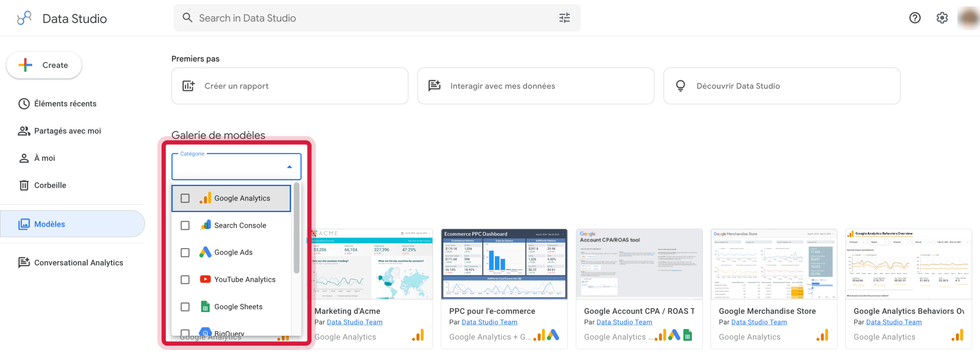Check the YouTube Analytics checkbox

(185, 280)
